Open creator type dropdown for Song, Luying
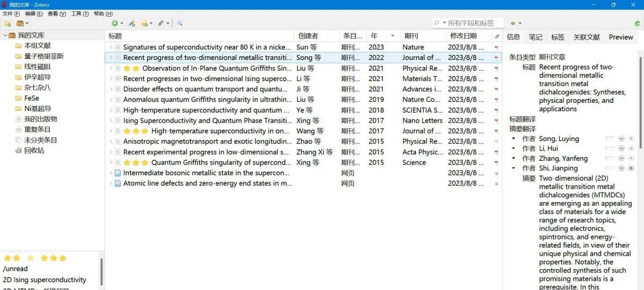 [514, 139]
